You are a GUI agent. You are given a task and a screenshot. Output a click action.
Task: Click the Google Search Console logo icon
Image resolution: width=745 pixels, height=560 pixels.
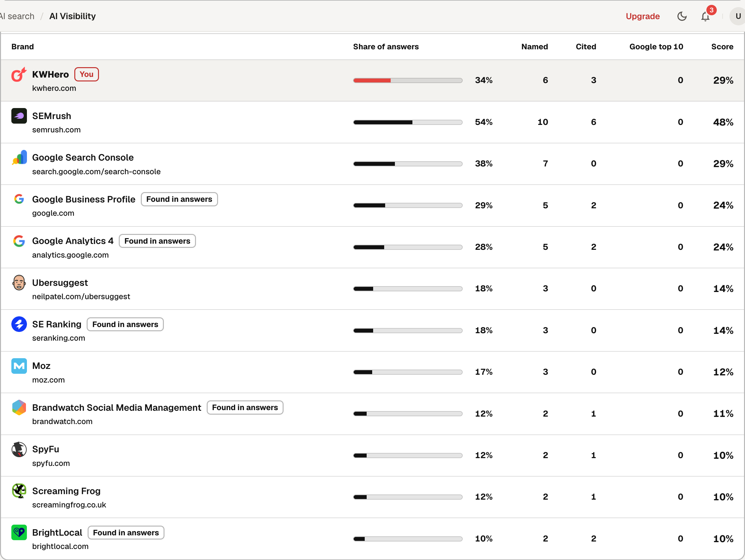click(19, 158)
